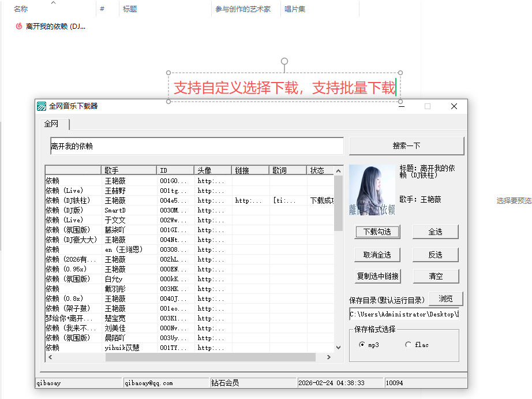
Task: Select the row 依赖 (0.95x)
Action: tap(190, 270)
